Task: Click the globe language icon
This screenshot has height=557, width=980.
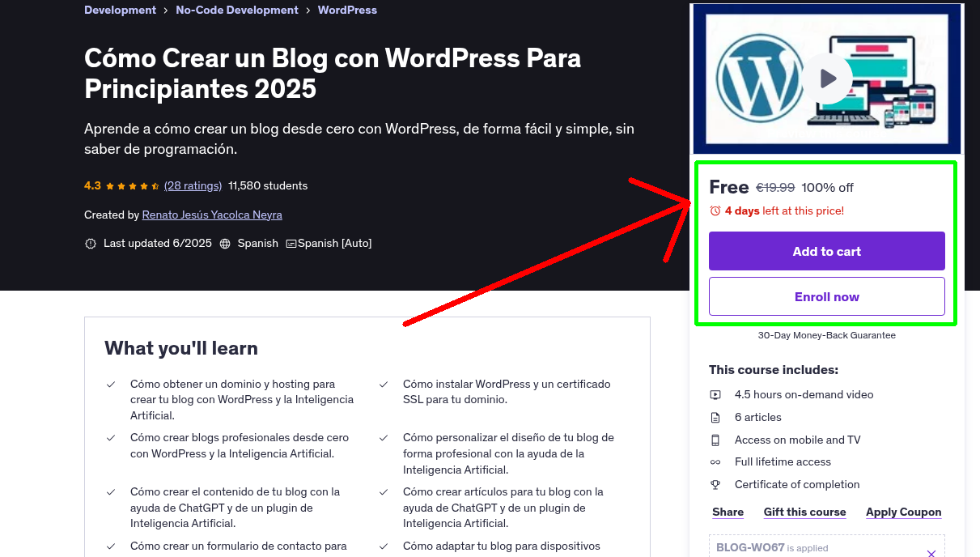Action: 225,243
